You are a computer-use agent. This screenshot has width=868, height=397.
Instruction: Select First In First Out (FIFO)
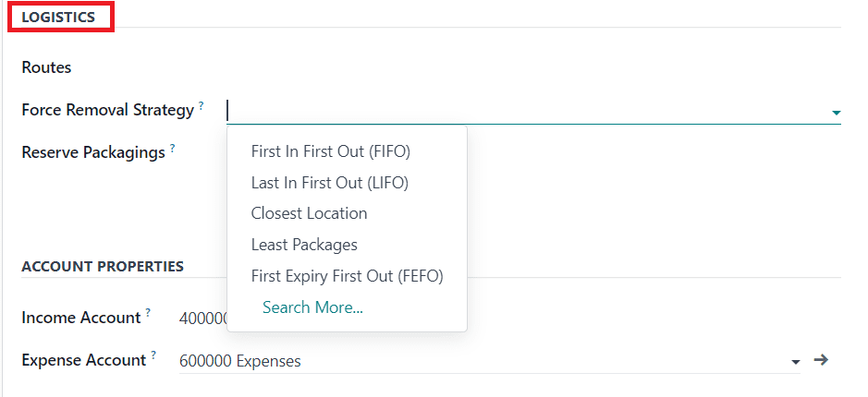(x=330, y=151)
